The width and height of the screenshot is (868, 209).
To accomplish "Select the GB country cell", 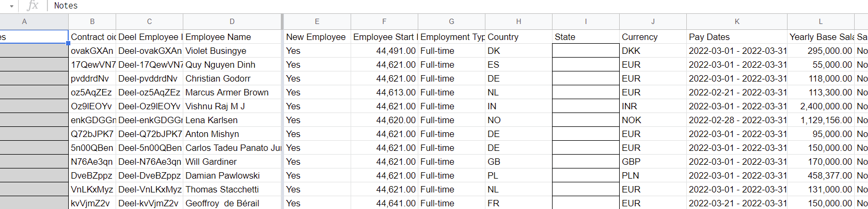I will coord(518,162).
